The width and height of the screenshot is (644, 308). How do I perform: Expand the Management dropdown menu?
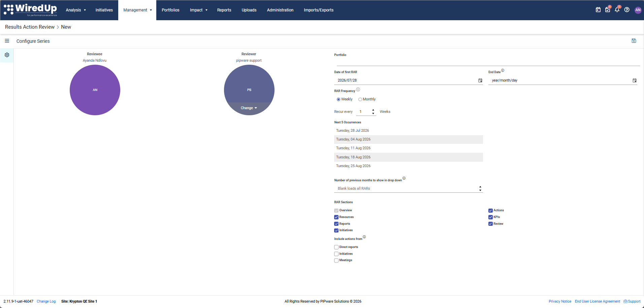tap(137, 10)
